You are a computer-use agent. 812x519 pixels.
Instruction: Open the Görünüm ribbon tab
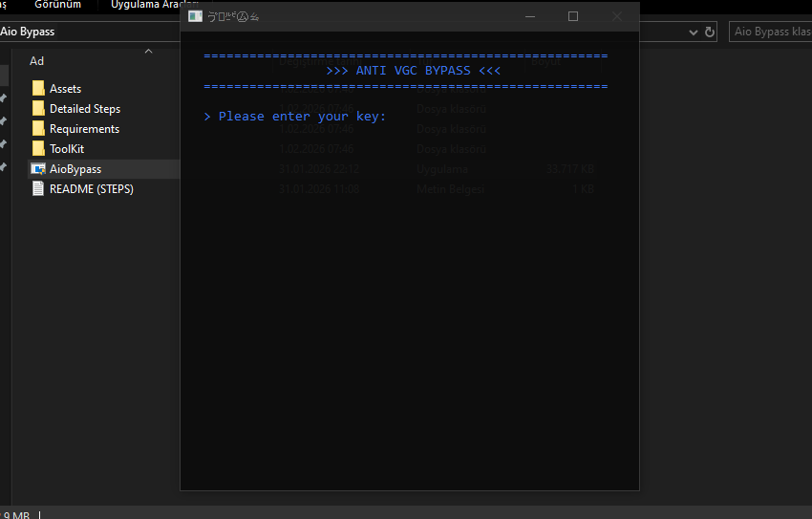click(58, 5)
